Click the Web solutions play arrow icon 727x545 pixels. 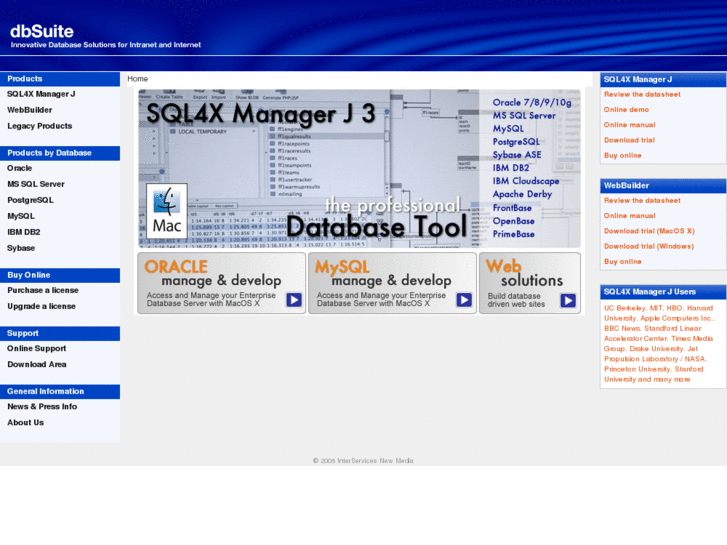pyautogui.click(x=568, y=301)
